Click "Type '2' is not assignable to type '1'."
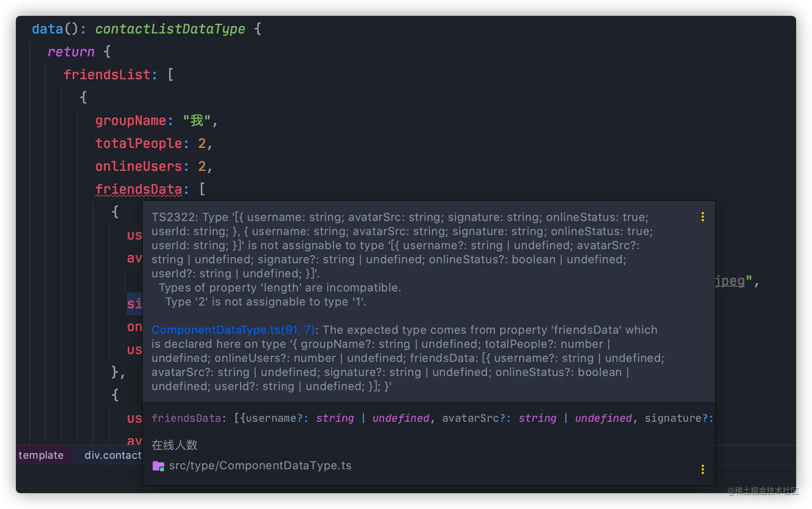This screenshot has height=509, width=812. [266, 302]
